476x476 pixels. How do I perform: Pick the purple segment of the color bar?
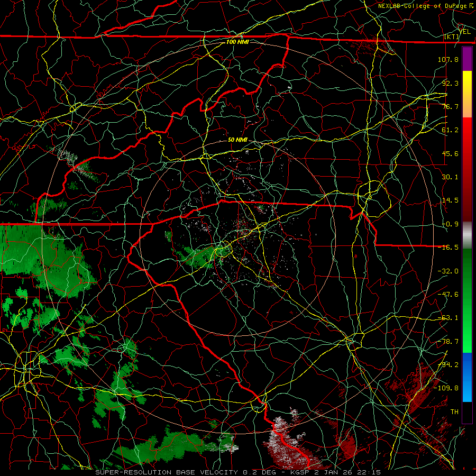click(467, 59)
